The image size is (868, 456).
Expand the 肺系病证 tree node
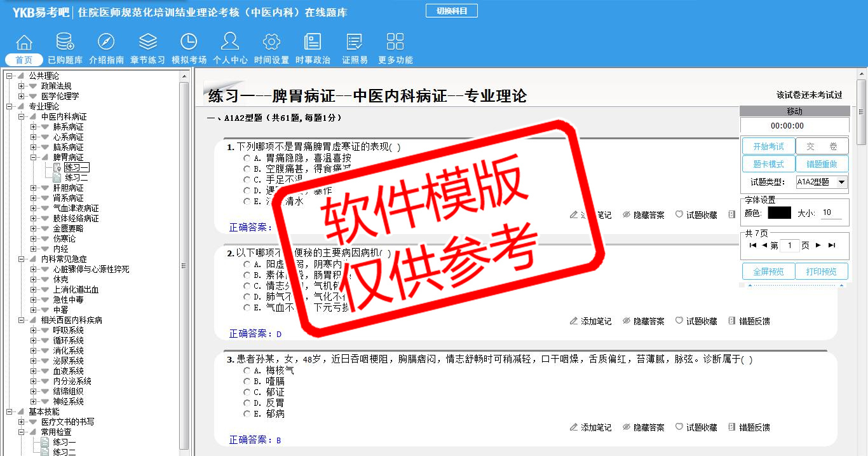[x=34, y=127]
